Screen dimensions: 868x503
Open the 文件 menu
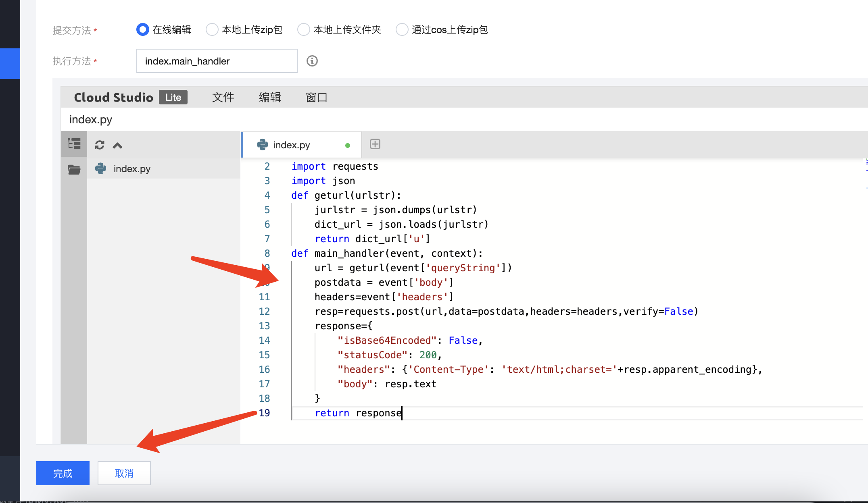(223, 97)
